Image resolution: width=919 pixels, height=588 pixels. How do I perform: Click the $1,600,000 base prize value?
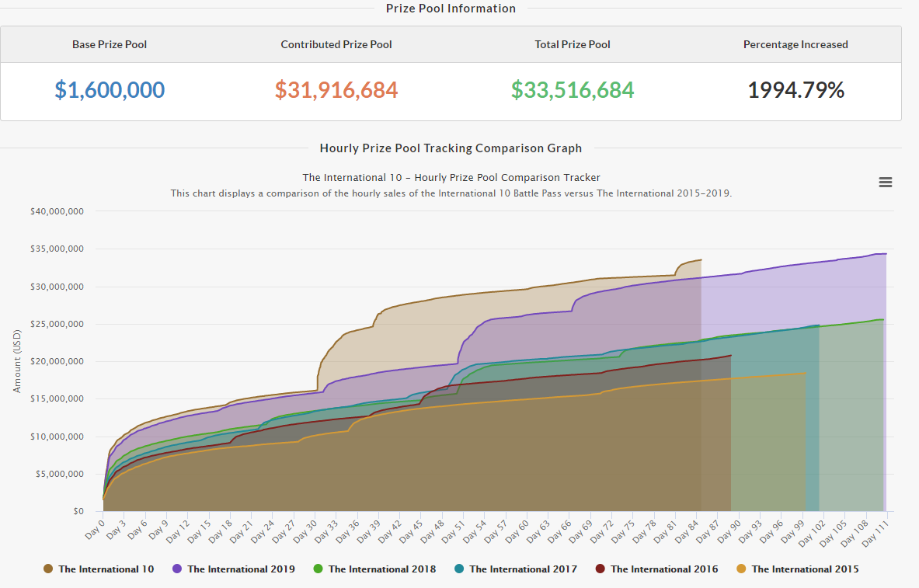click(x=110, y=89)
